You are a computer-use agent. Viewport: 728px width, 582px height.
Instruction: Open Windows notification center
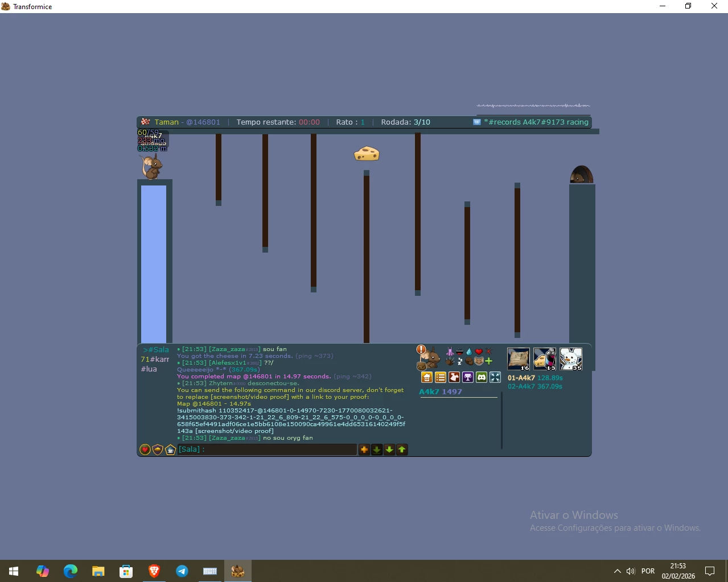tap(710, 571)
